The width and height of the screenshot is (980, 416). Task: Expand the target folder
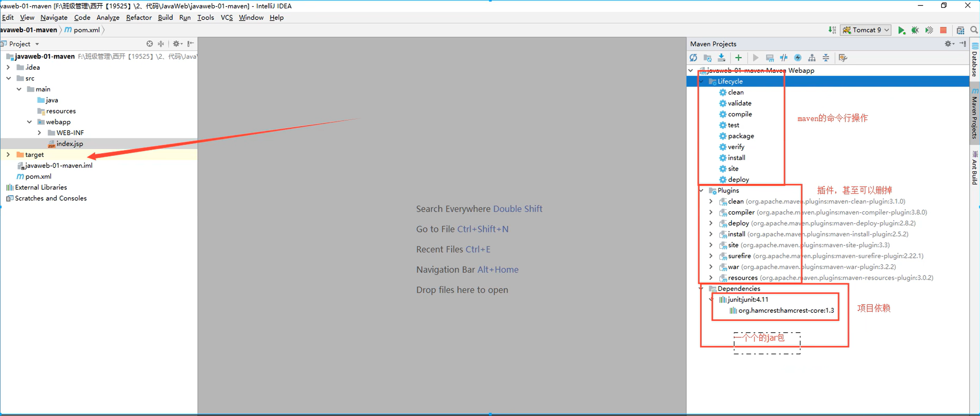tap(8, 154)
